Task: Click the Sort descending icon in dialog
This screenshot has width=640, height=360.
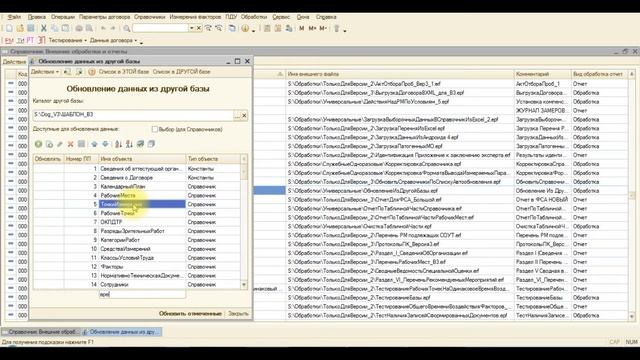Action: (129, 144)
